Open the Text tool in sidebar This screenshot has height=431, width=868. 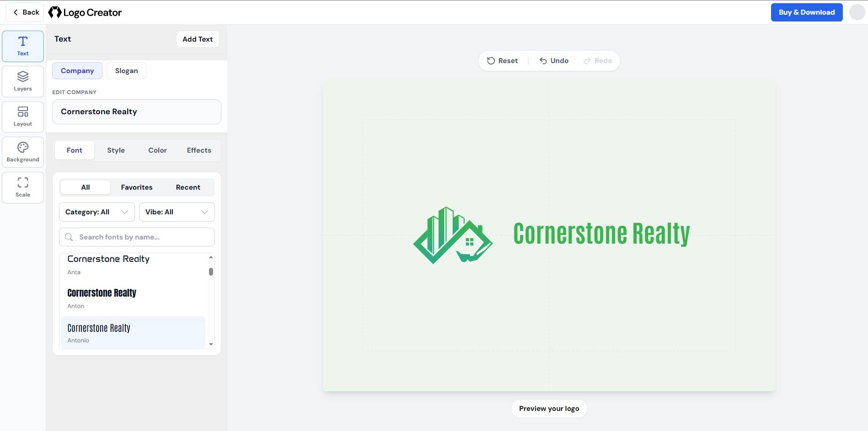23,46
